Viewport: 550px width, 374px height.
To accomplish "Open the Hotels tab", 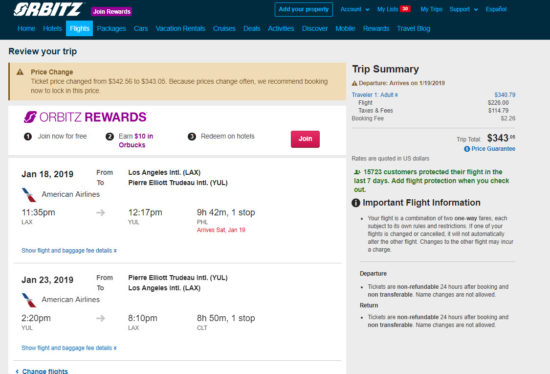I will coord(52,28).
